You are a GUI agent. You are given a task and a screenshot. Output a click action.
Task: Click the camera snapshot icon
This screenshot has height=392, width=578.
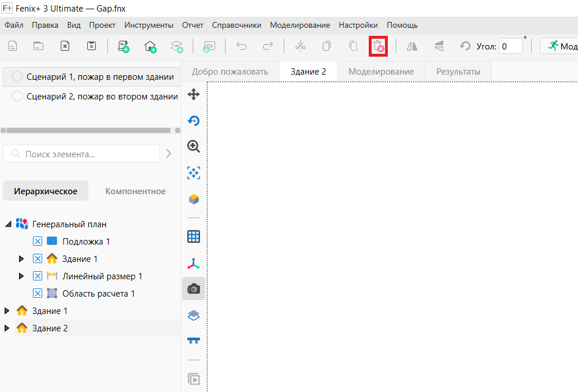pyautogui.click(x=194, y=289)
